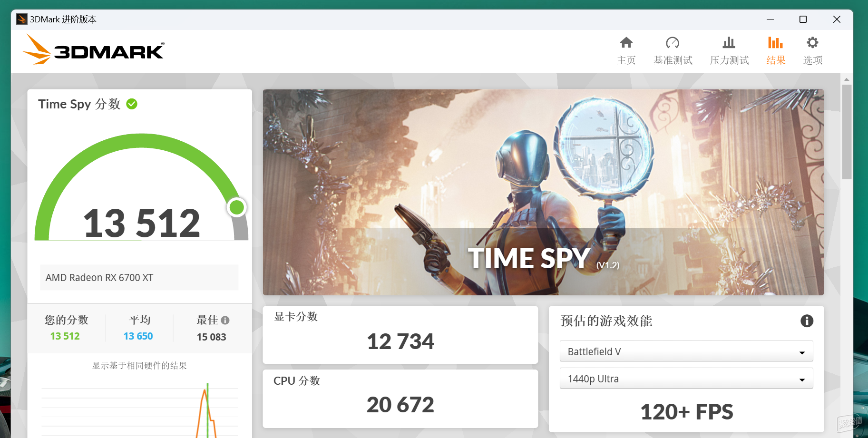Expand the Battlefield V game dropdown
868x438 pixels.
(686, 351)
